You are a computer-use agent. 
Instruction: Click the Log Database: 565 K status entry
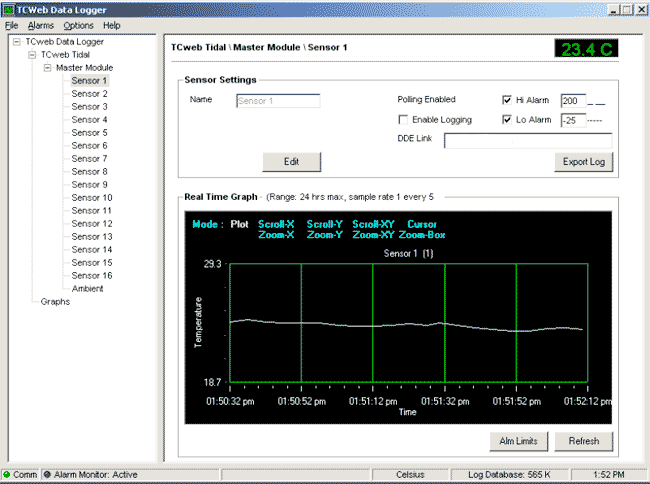coord(509,474)
